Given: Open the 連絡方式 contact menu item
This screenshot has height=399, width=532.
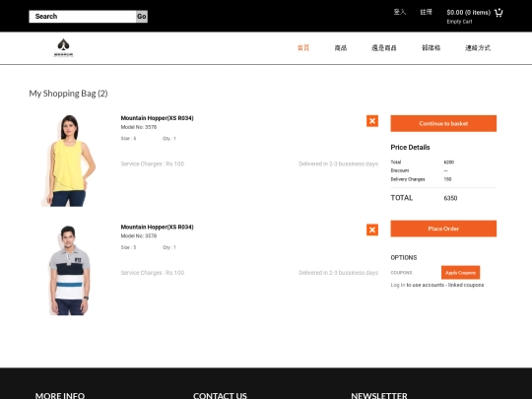Looking at the screenshot, I should pyautogui.click(x=478, y=48).
